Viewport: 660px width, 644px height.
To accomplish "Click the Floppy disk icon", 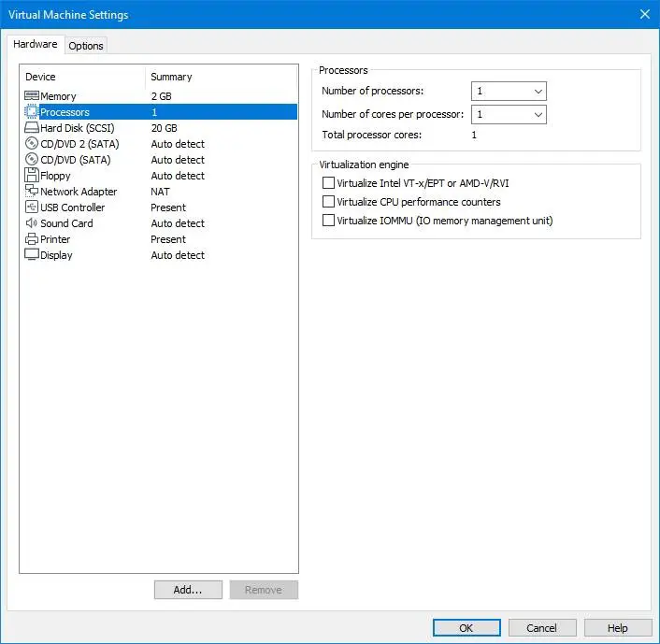I will [x=32, y=175].
